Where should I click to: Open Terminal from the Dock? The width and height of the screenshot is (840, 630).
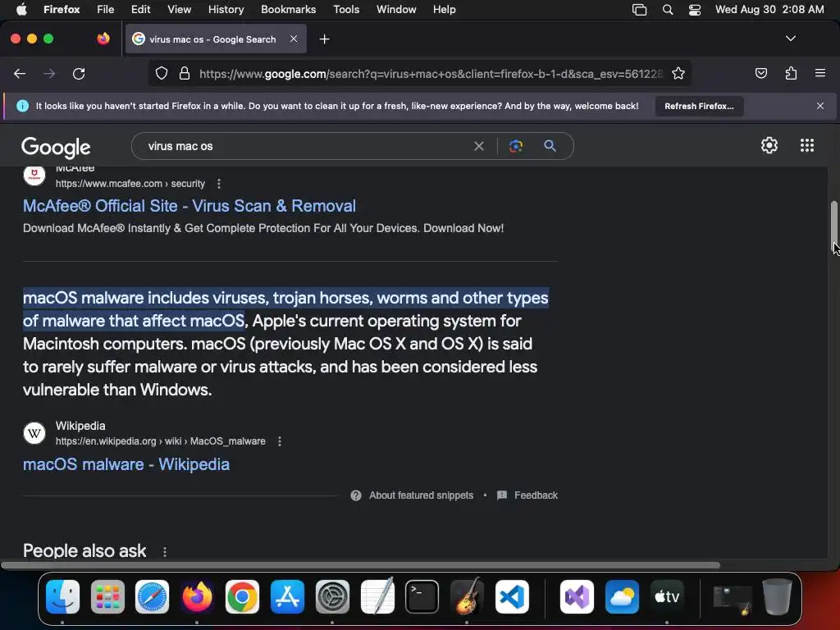click(x=422, y=597)
